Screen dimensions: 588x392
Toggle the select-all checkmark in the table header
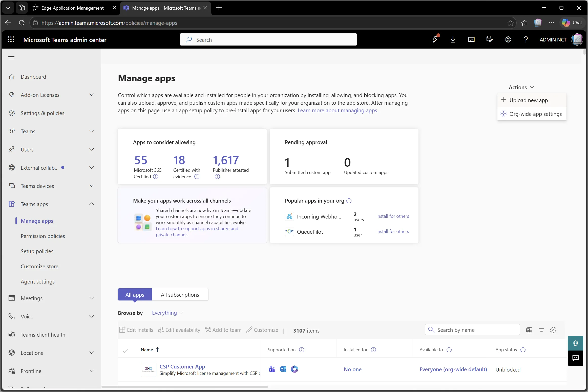pyautogui.click(x=125, y=351)
